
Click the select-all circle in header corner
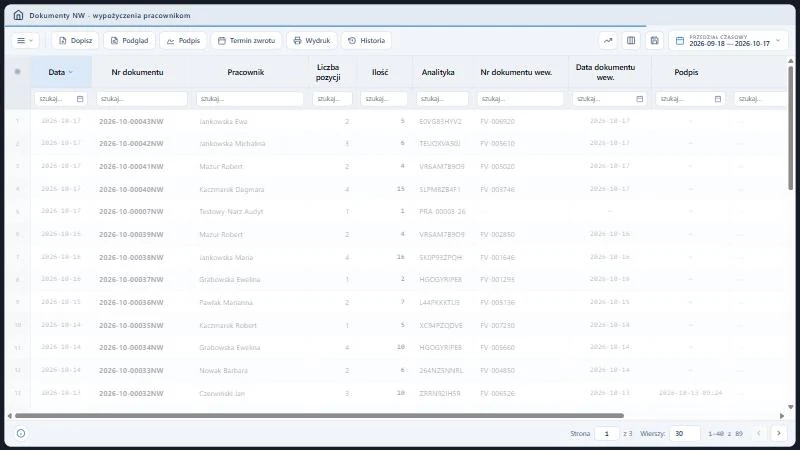[17, 71]
